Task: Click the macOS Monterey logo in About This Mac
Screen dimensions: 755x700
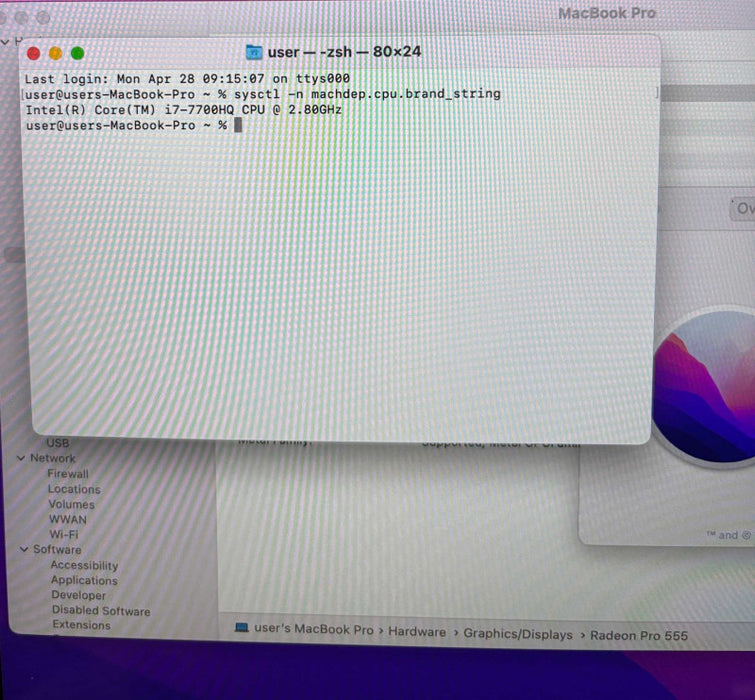Action: point(705,388)
